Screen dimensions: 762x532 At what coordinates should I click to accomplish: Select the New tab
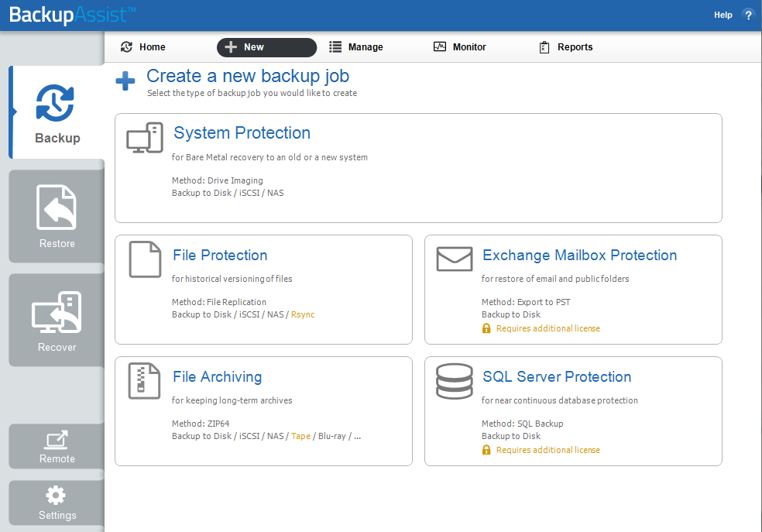coord(266,47)
